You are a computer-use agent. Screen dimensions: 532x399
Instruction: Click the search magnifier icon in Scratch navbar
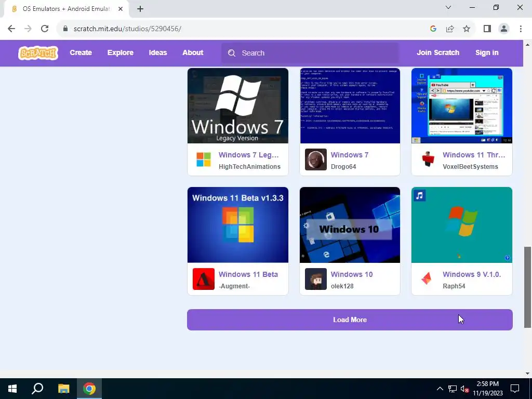click(232, 53)
